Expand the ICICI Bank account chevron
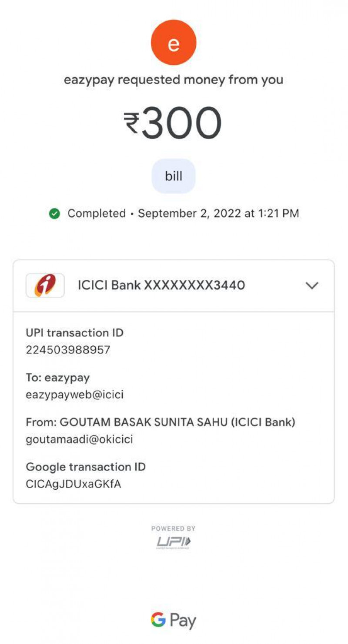Screen dimensions: 348x644 point(312,285)
